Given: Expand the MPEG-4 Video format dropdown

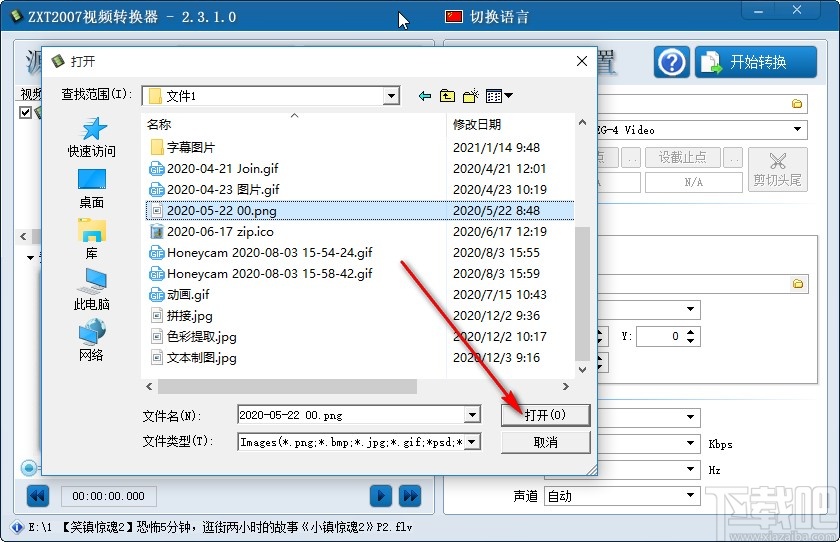Looking at the screenshot, I should pyautogui.click(x=797, y=130).
